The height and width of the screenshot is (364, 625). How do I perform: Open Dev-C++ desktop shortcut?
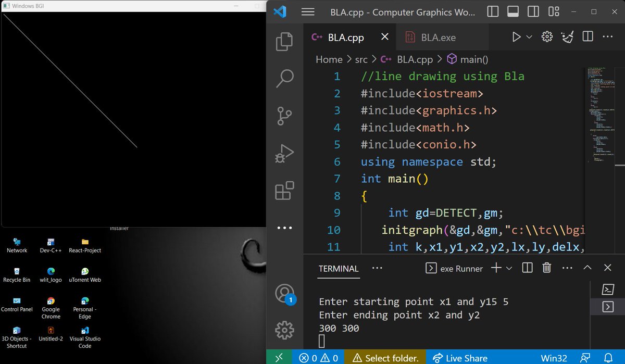pos(51,246)
